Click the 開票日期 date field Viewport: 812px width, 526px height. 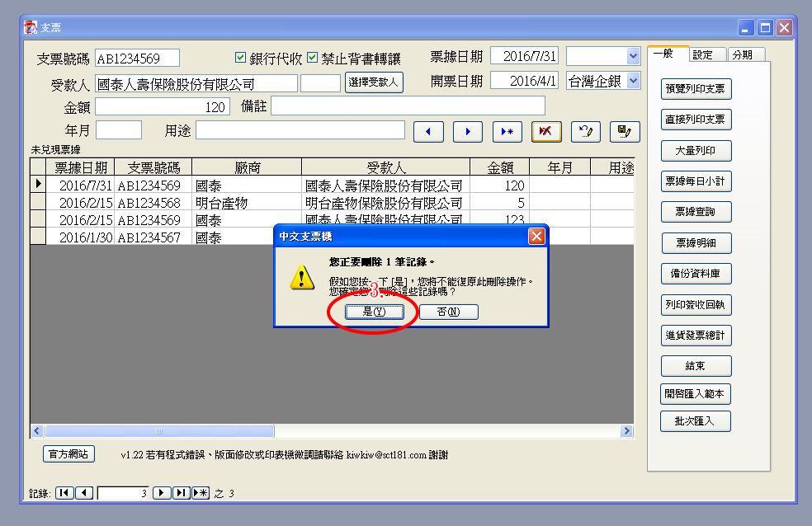(x=524, y=81)
